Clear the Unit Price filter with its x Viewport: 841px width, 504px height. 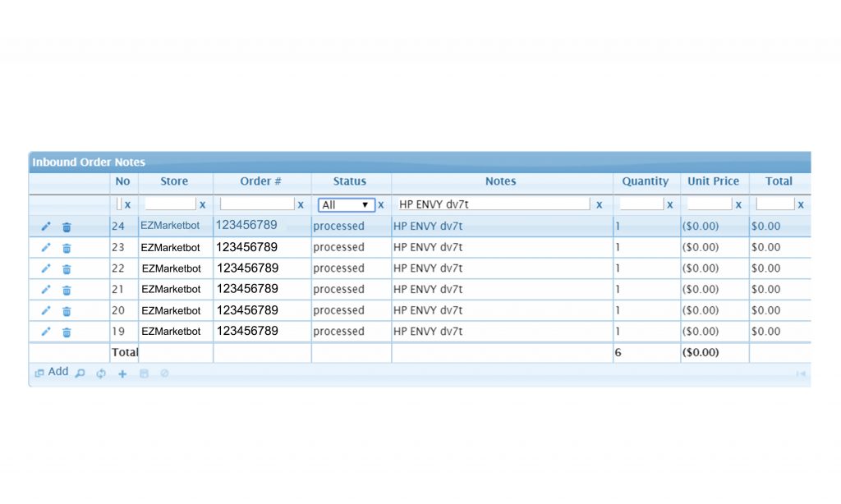click(x=738, y=204)
